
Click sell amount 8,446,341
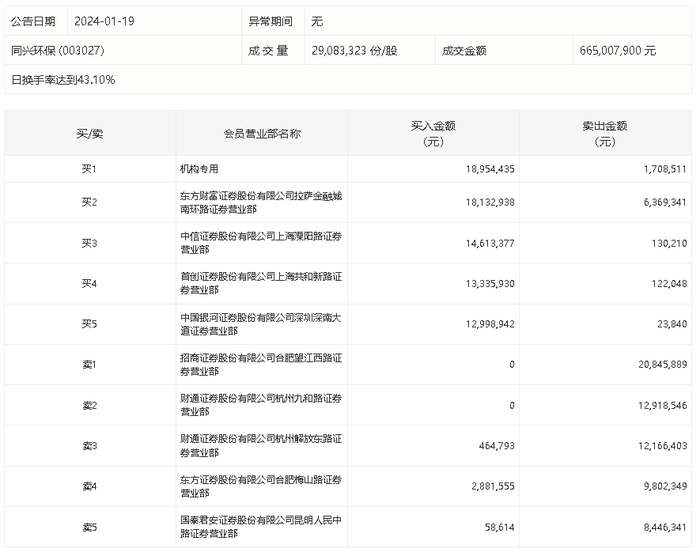pyautogui.click(x=665, y=527)
